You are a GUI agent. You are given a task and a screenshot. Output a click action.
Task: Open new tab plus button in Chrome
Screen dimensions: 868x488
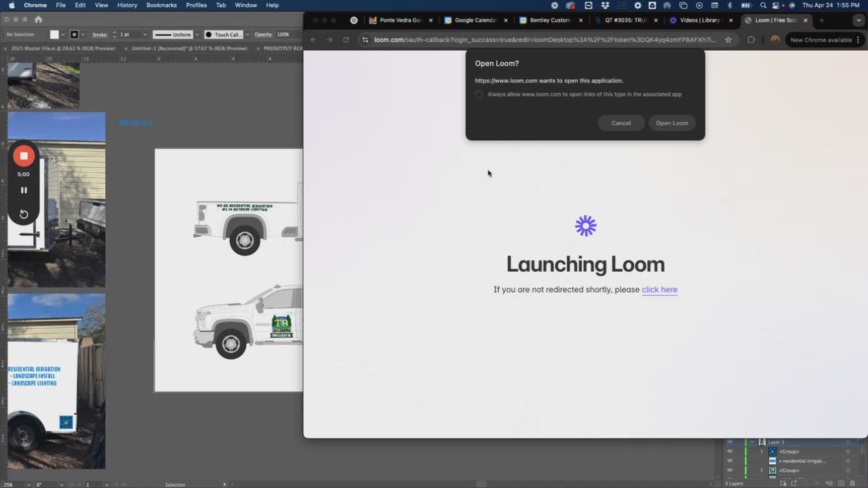tap(821, 20)
